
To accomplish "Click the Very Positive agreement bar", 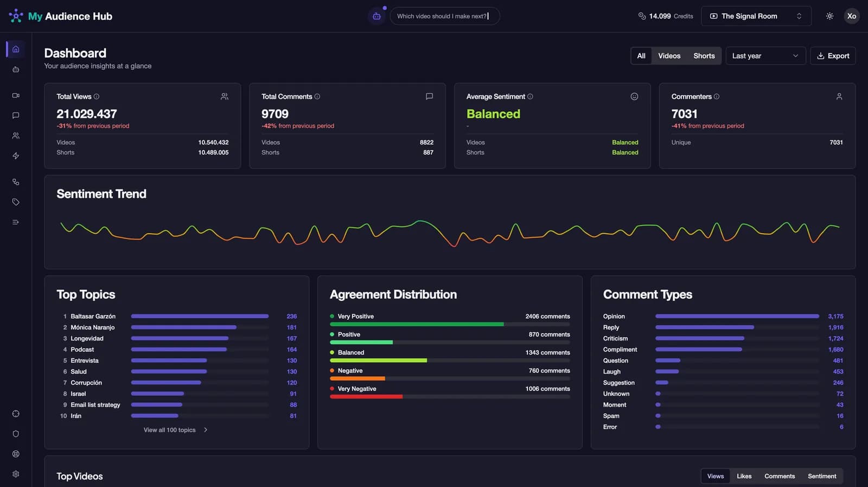I will 450,324.
